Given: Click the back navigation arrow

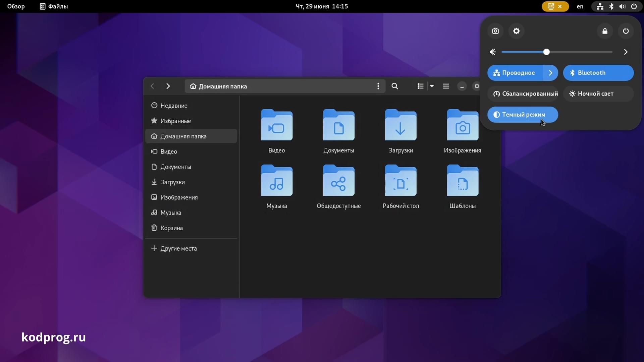Looking at the screenshot, I should (x=152, y=86).
